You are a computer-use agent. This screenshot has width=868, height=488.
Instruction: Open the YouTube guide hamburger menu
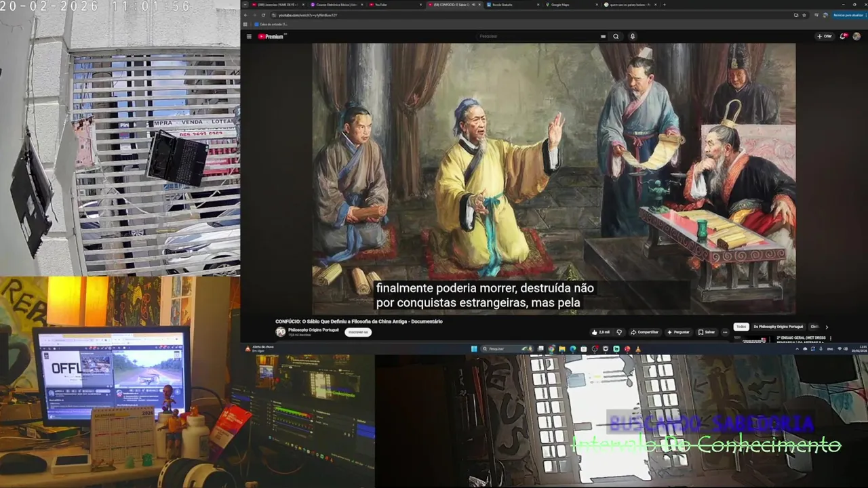249,37
